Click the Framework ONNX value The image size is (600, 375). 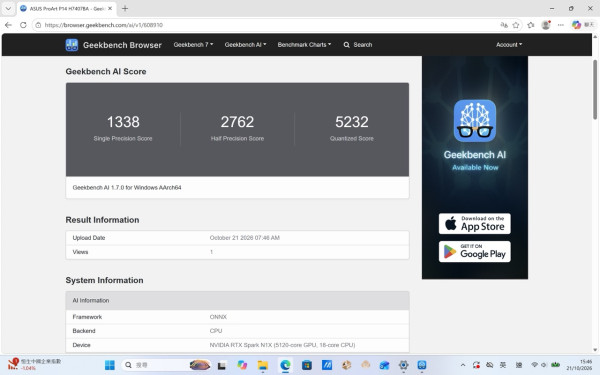pyautogui.click(x=218, y=317)
